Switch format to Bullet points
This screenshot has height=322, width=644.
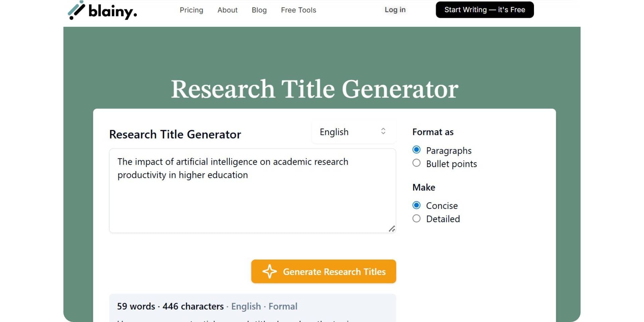point(416,163)
